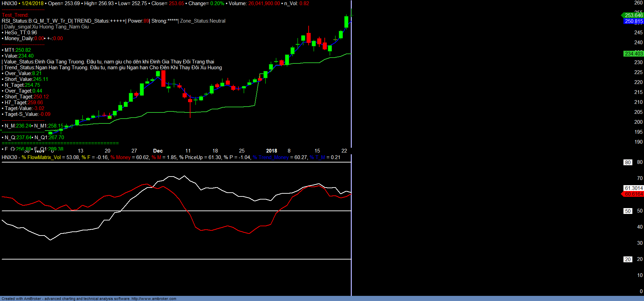Click the 22 date label on axis
Image resolution: width=644 pixels, height=301 pixels.
coord(344,151)
